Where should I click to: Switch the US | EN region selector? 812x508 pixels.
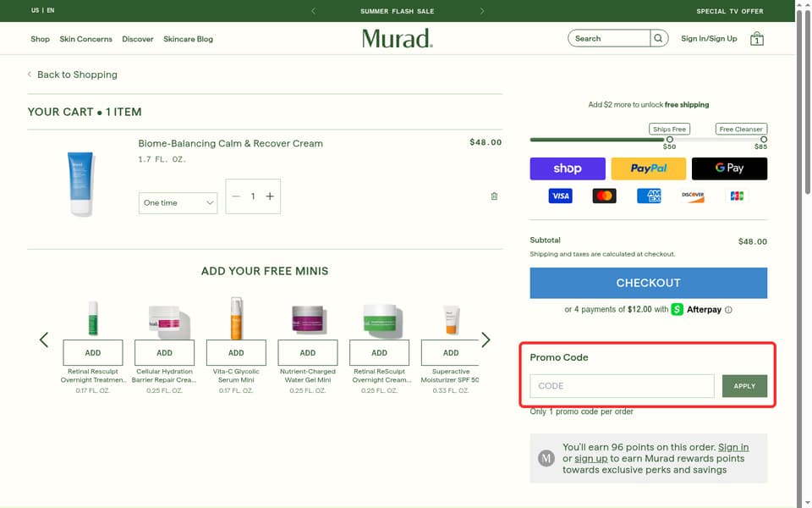[x=42, y=10]
